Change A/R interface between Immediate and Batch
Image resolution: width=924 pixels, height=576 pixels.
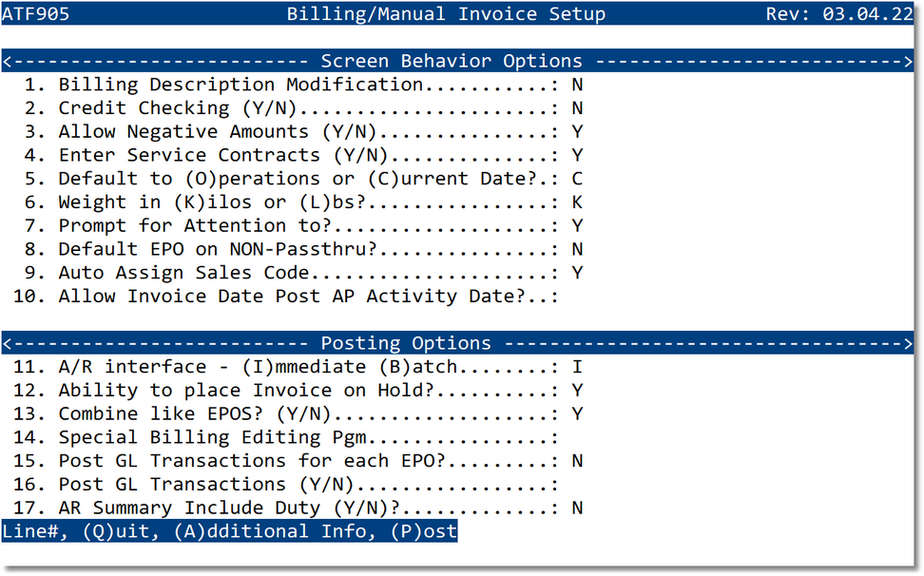coord(577,366)
